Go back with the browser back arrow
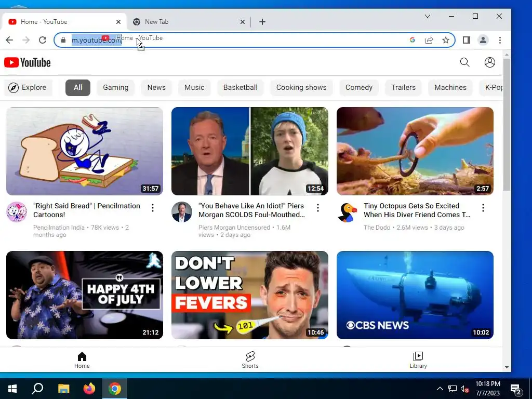The height and width of the screenshot is (399, 532). click(9, 40)
